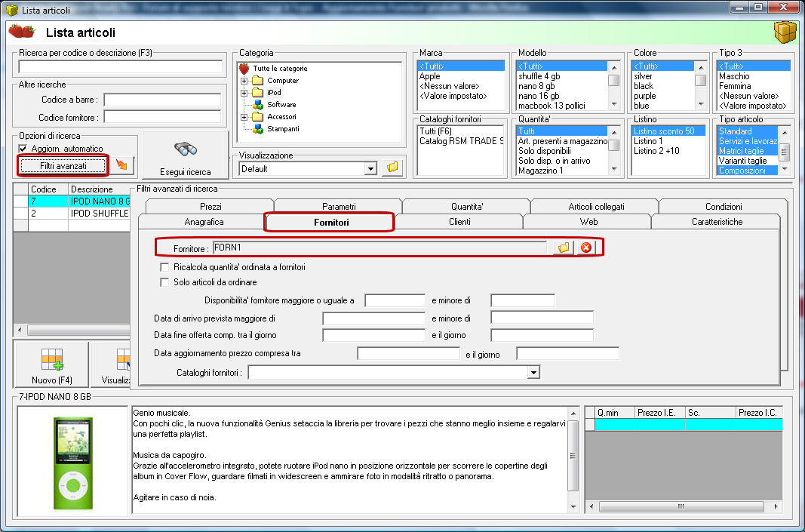Expand the Computer tree node
The image size is (805, 532).
click(x=244, y=81)
